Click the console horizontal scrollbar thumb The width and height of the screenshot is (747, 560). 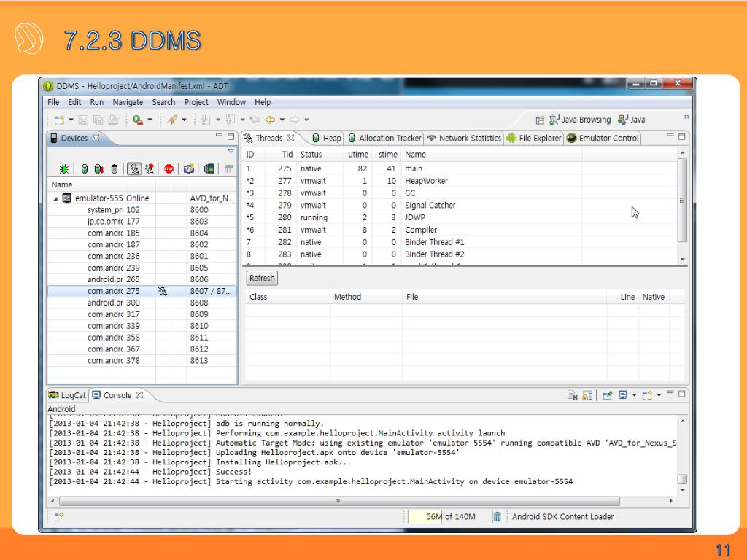click(x=339, y=501)
